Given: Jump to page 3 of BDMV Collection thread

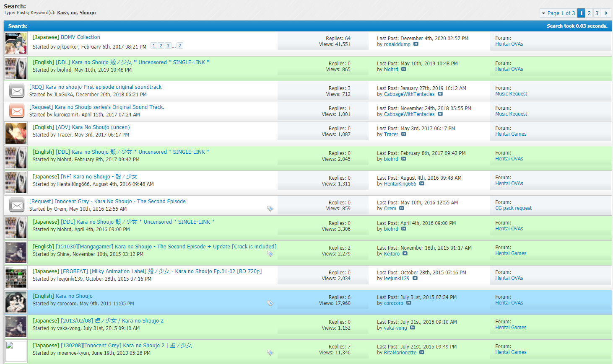Looking at the screenshot, I should point(168,46).
